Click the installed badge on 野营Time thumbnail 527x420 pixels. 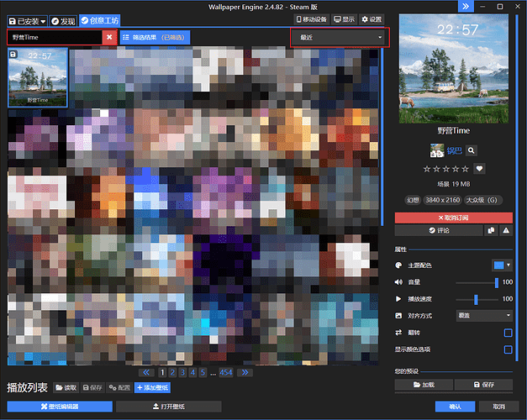coord(13,55)
